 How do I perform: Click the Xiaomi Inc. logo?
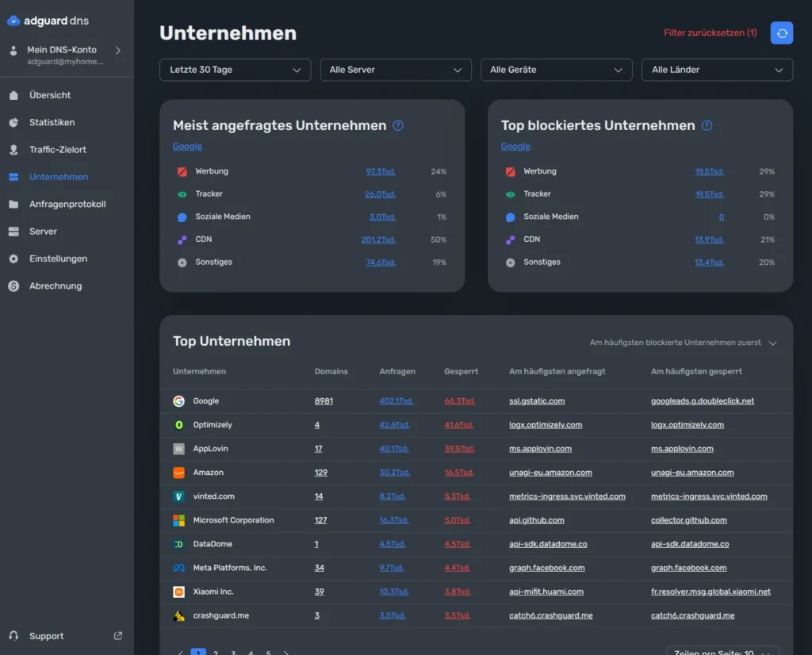(178, 592)
